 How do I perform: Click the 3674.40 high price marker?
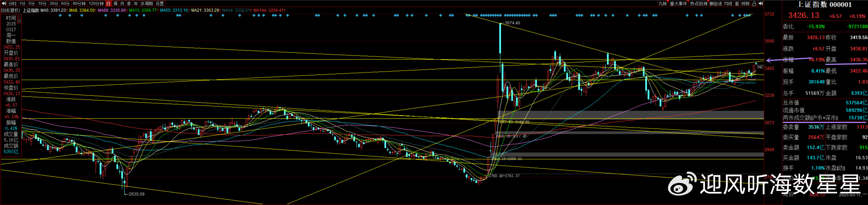(x=512, y=23)
